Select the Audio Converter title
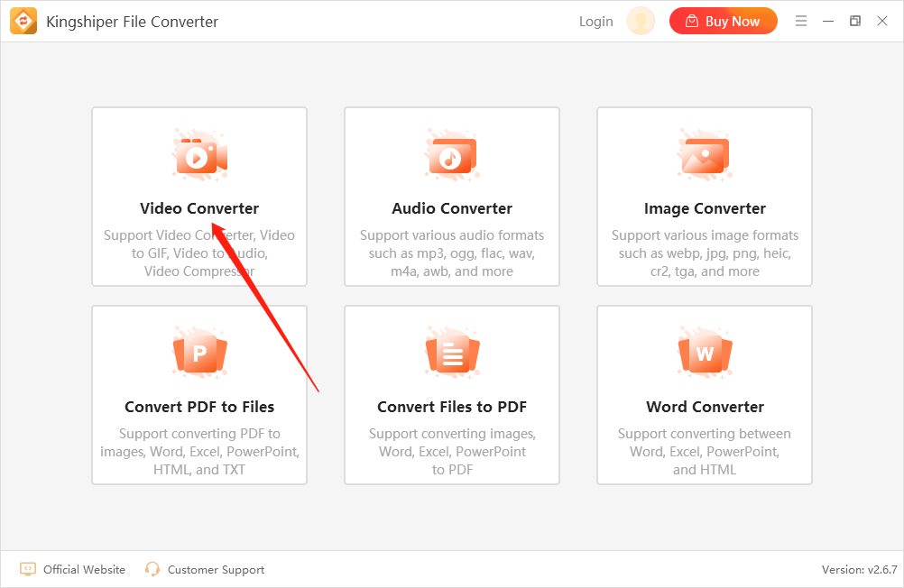 (452, 208)
